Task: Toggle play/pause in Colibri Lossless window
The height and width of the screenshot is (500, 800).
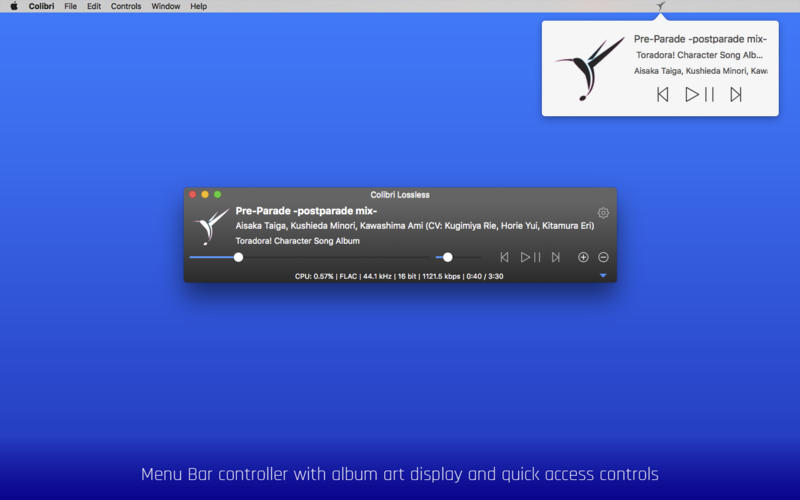Action: 530,257
